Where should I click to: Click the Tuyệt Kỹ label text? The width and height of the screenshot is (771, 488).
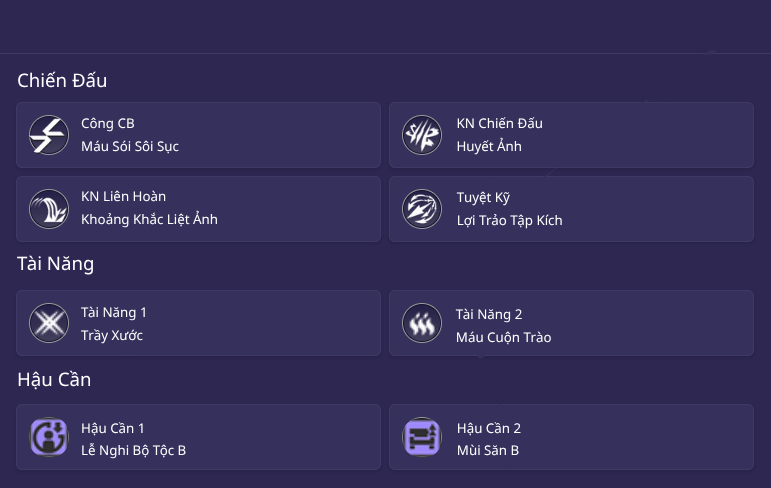coord(483,197)
